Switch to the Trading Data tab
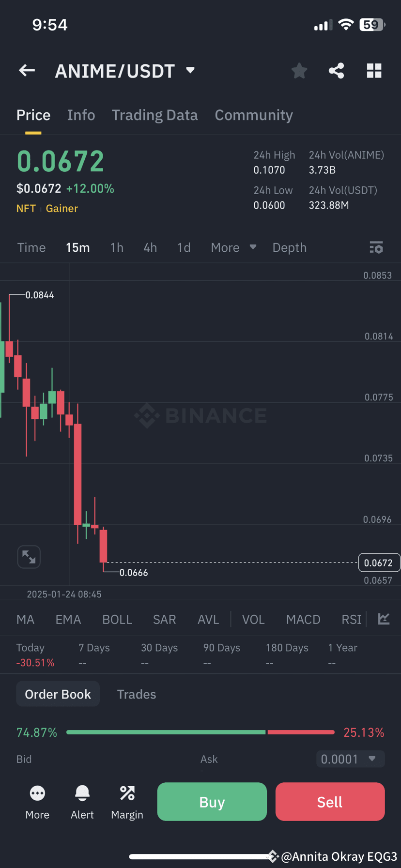The image size is (401, 868). pos(155,115)
